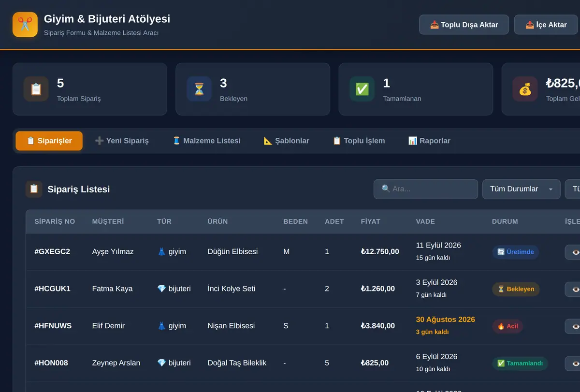The image size is (580, 392).
Task: Click the hourglass Bekleyen card icon
Action: coord(199,89)
